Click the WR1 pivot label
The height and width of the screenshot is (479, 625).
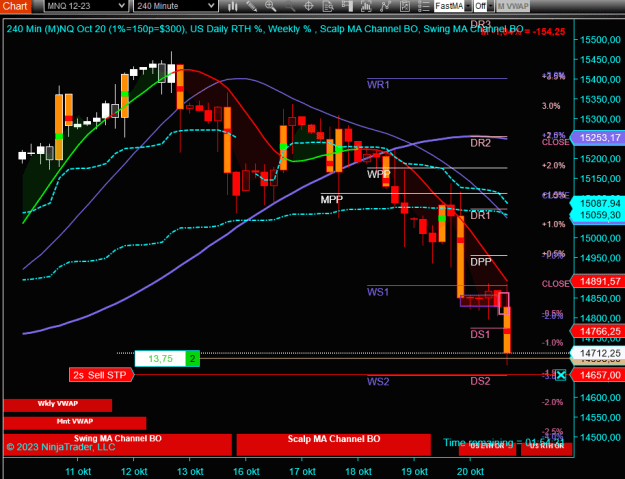pyautogui.click(x=378, y=84)
